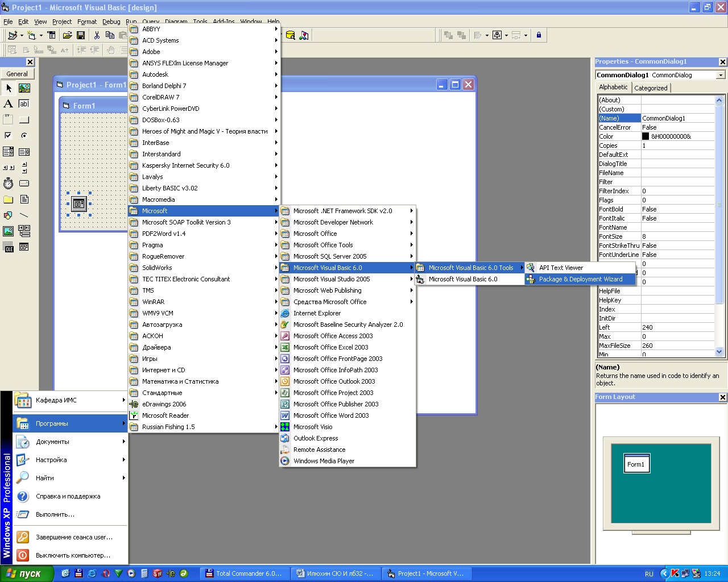Click the Color property black swatch
The height and width of the screenshot is (582, 728).
[x=646, y=136]
